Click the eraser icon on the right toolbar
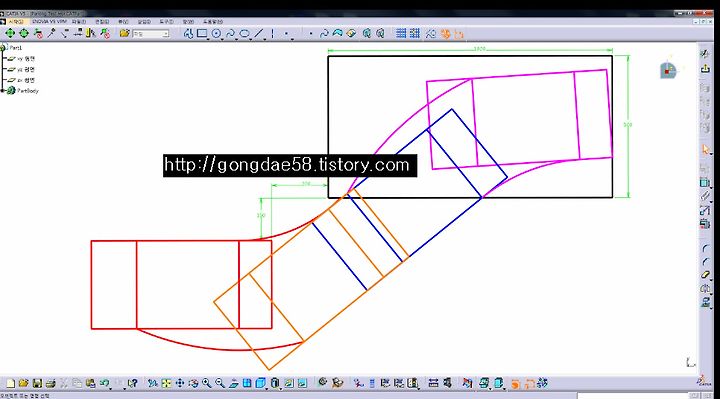This screenshot has width=720, height=399. 705,275
